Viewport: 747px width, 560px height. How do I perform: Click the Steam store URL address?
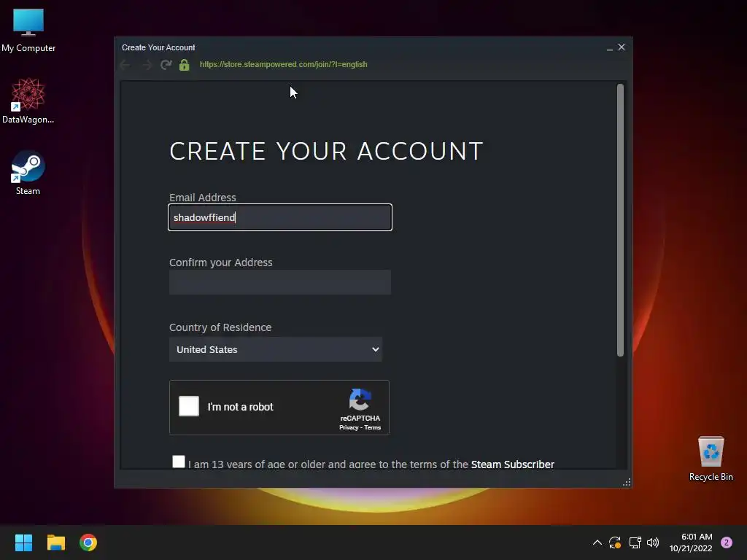(x=284, y=64)
